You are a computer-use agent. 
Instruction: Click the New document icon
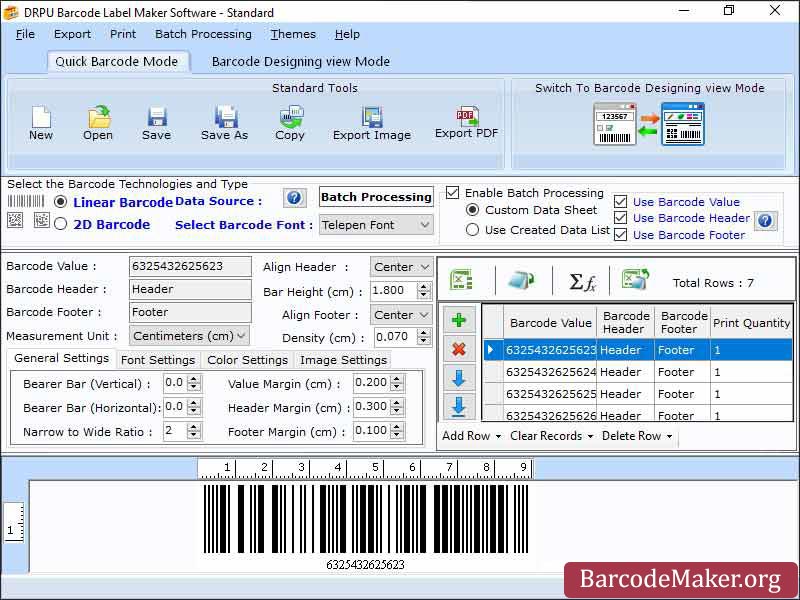click(40, 119)
